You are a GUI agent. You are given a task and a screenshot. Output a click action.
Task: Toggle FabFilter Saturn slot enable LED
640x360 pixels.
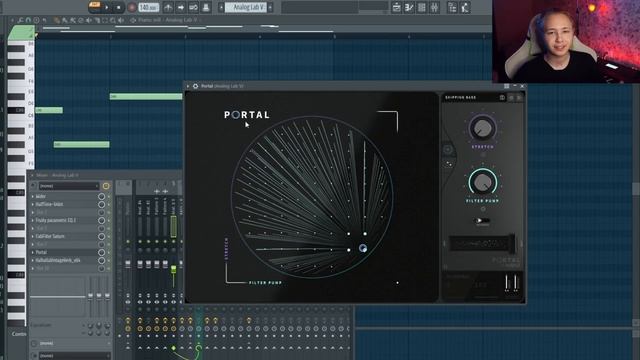(x=109, y=236)
